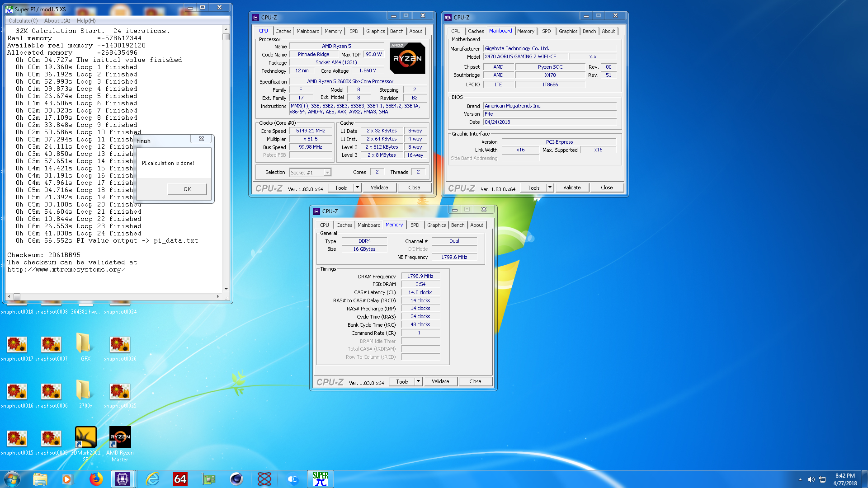Select the Super PI taskbar icon
The width and height of the screenshot is (868, 488).
pyautogui.click(x=321, y=479)
